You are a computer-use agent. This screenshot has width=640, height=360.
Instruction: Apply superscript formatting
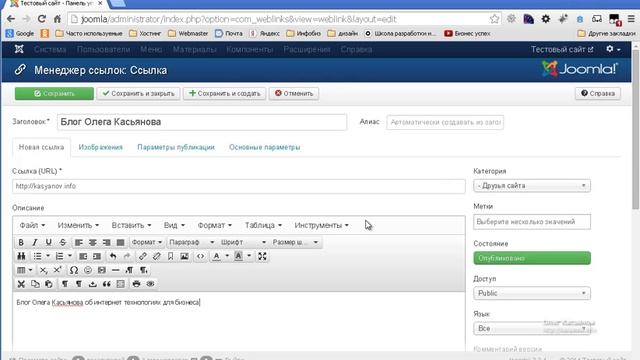[x=58, y=270]
